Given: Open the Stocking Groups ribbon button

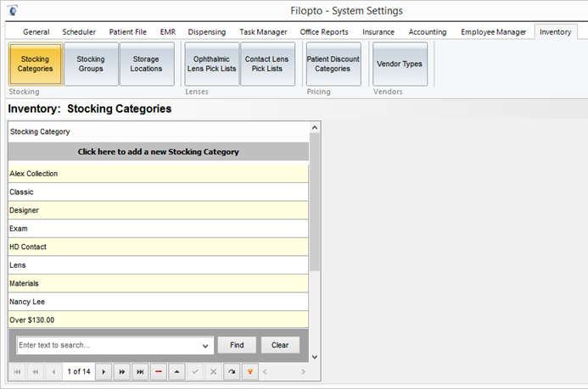Looking at the screenshot, I should tap(91, 64).
